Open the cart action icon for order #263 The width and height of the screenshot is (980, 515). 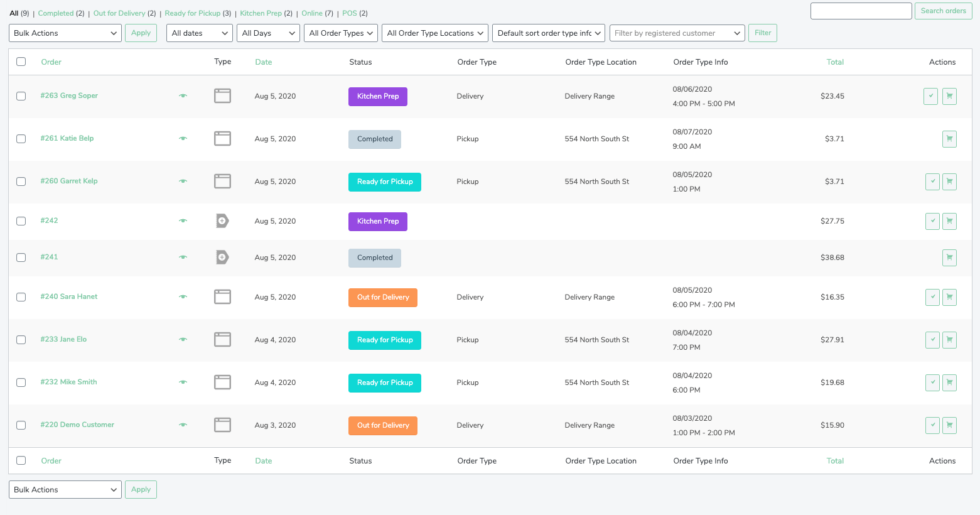click(949, 96)
